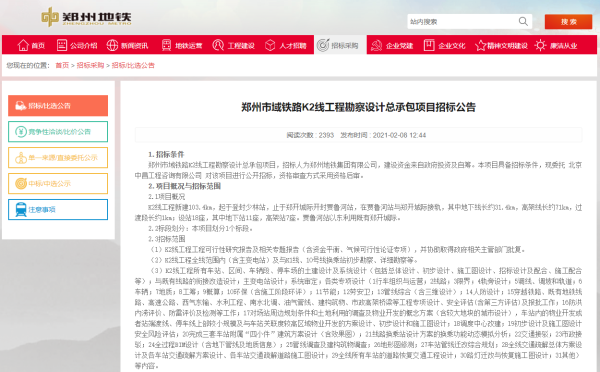Image resolution: width=600 pixels, height=372 pixels.
Task: Select 招标/比选公告 in the sidebar
Action: 58,106
